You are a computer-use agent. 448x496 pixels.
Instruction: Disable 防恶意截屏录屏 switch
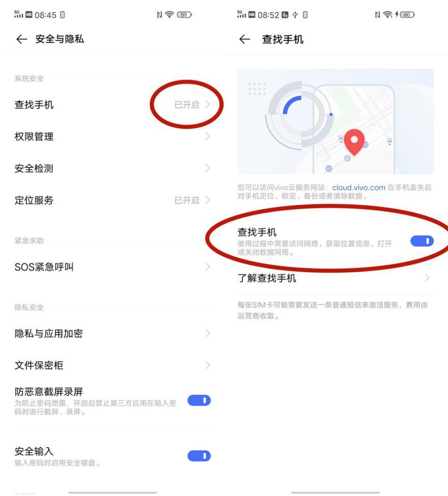coord(199,400)
